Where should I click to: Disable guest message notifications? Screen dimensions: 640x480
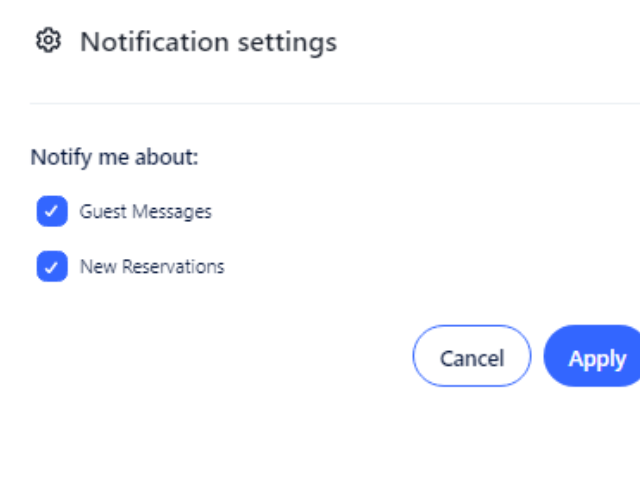tap(52, 211)
